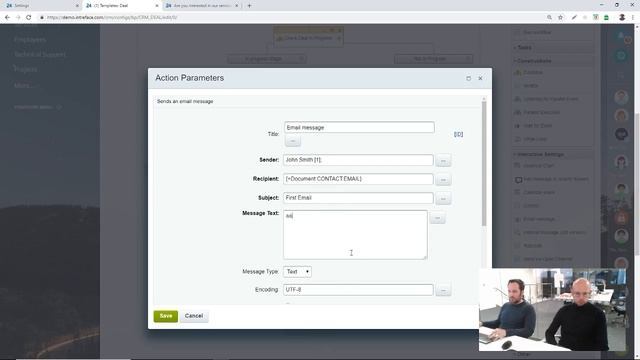
Task: Click the browser address bar
Action: [x=286, y=18]
